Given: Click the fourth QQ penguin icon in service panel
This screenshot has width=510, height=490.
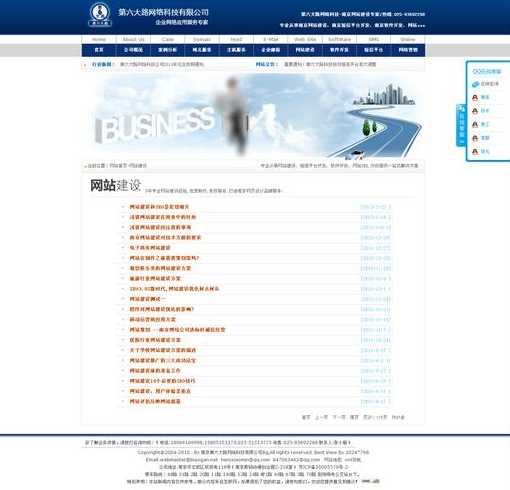Looking at the screenshot, I should click(x=475, y=138).
